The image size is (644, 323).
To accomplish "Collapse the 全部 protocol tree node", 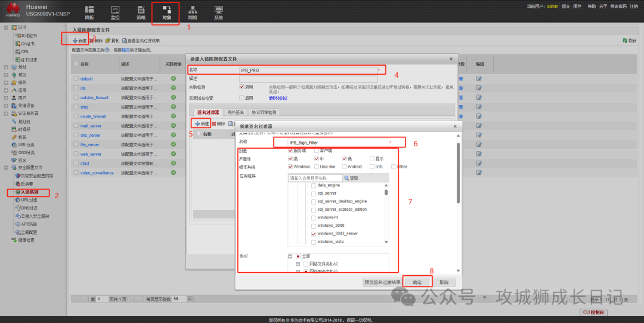I will [x=290, y=256].
